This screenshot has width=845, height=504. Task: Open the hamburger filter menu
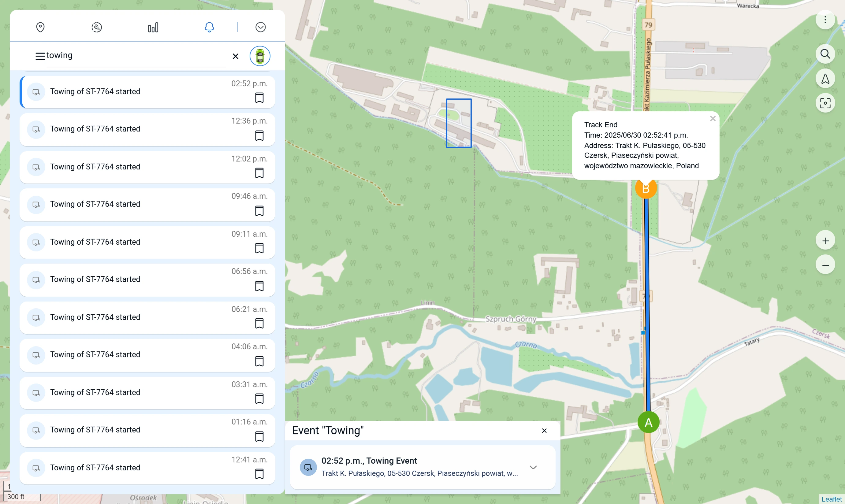tap(40, 56)
